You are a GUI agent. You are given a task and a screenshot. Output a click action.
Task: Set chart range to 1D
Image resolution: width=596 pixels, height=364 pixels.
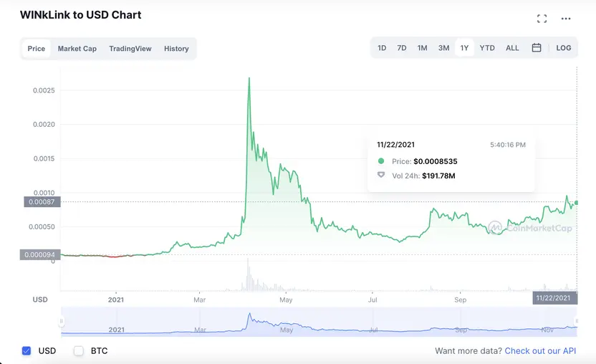coord(382,48)
